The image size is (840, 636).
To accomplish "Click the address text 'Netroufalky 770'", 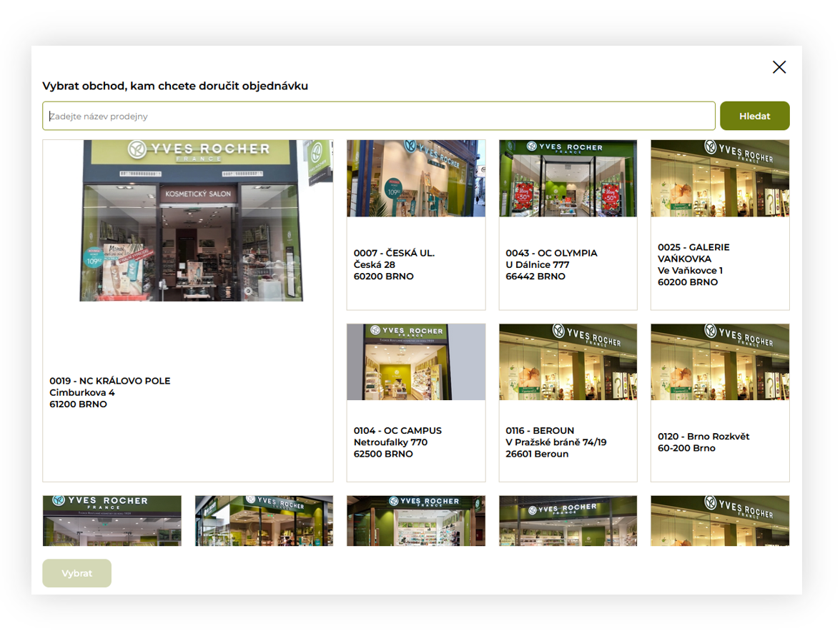I will point(390,442).
